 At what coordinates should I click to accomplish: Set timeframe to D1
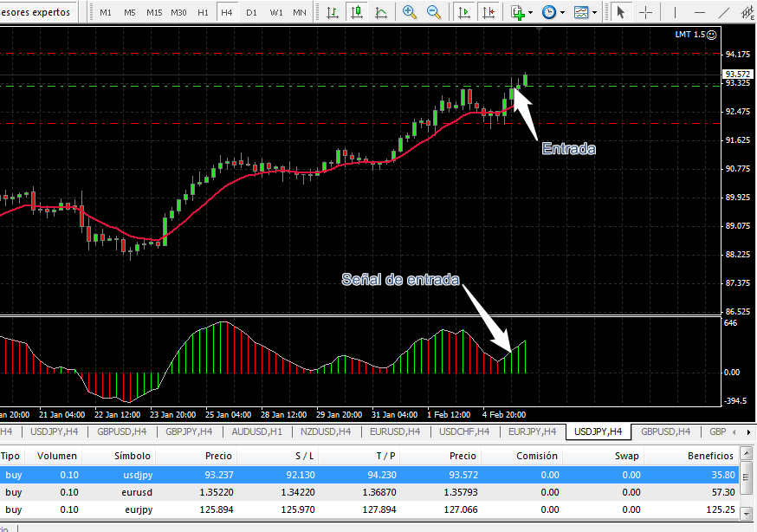click(x=251, y=12)
